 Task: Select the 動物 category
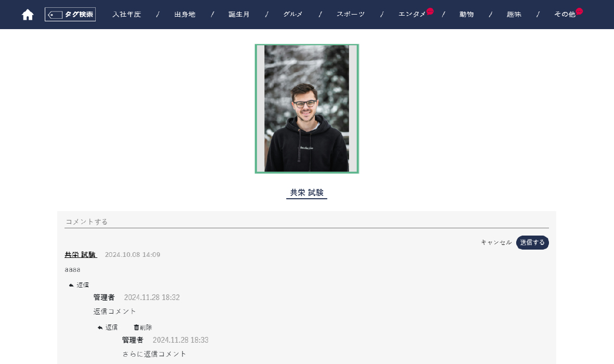pyautogui.click(x=466, y=15)
